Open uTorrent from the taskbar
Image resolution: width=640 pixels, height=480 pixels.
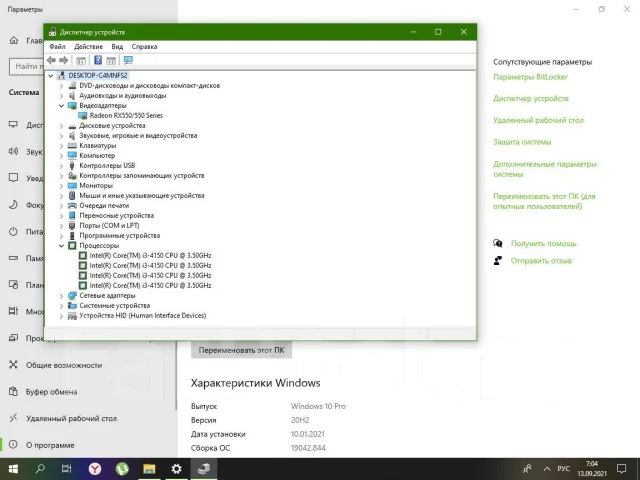pos(122,469)
